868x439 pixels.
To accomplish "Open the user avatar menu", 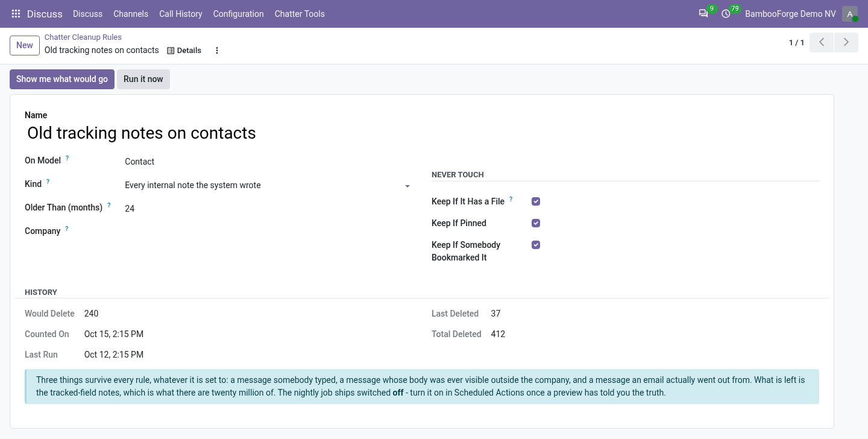I will point(850,14).
